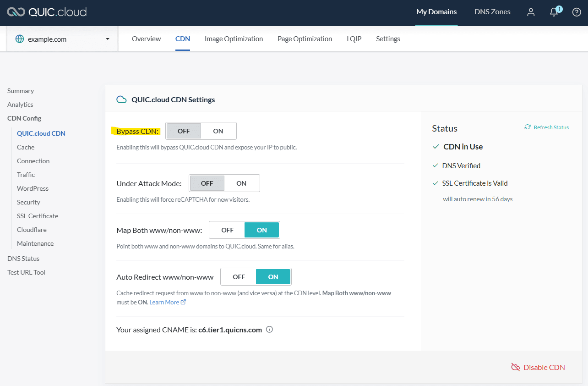Open the user account icon
Image resolution: width=588 pixels, height=386 pixels.
[531, 12]
